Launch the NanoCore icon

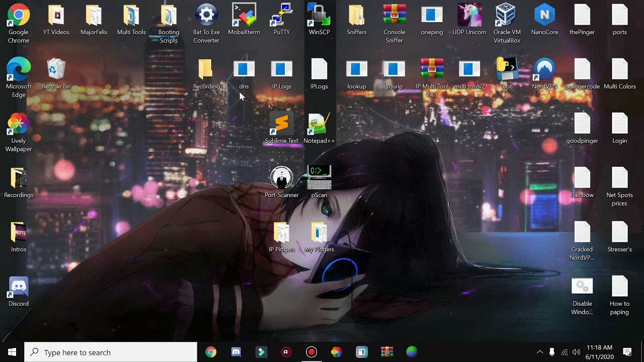[544, 15]
